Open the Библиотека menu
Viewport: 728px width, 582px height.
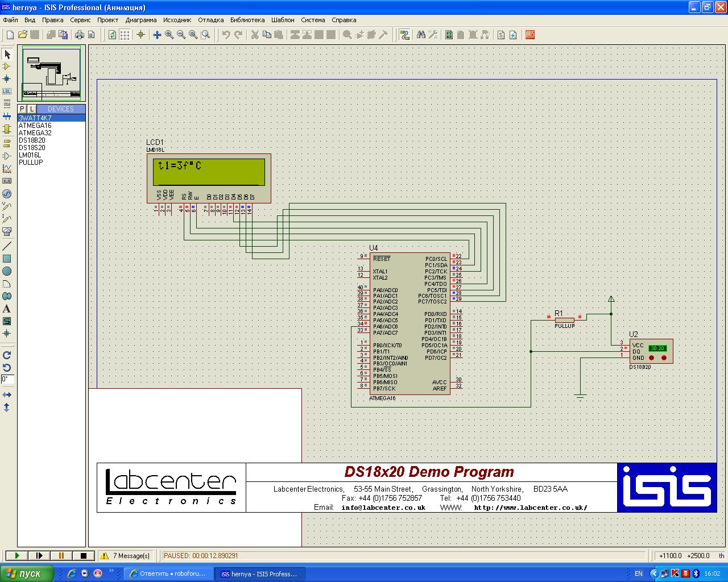click(247, 20)
